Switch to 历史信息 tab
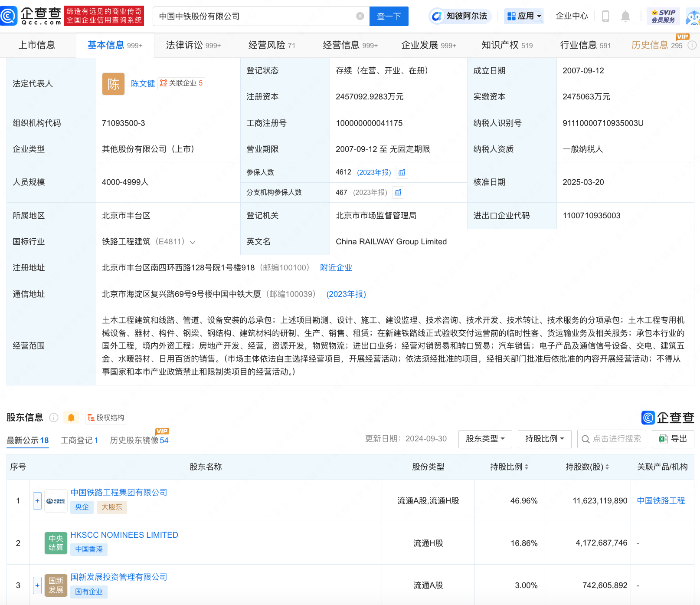 pyautogui.click(x=657, y=45)
